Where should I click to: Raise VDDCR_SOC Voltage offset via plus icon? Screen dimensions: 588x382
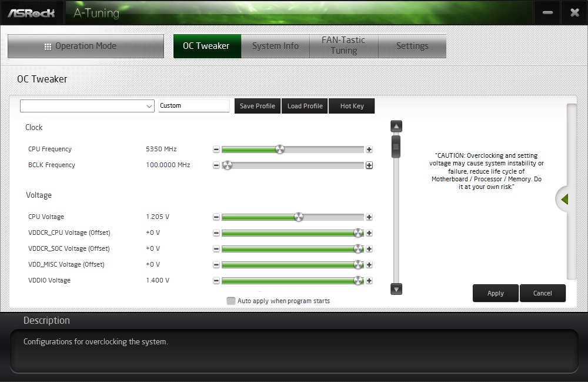point(369,249)
